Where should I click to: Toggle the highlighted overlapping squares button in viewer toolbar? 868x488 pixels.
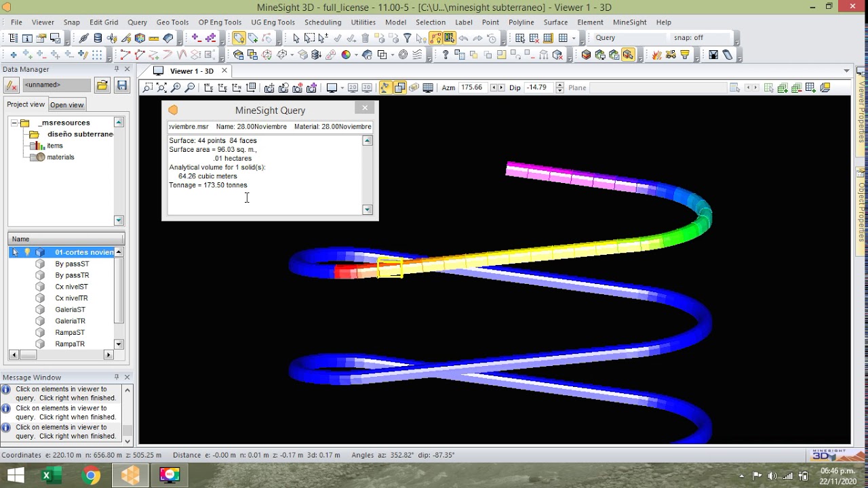[x=399, y=87]
